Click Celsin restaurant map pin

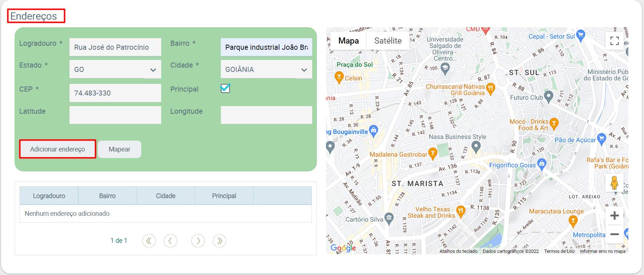pos(339,77)
